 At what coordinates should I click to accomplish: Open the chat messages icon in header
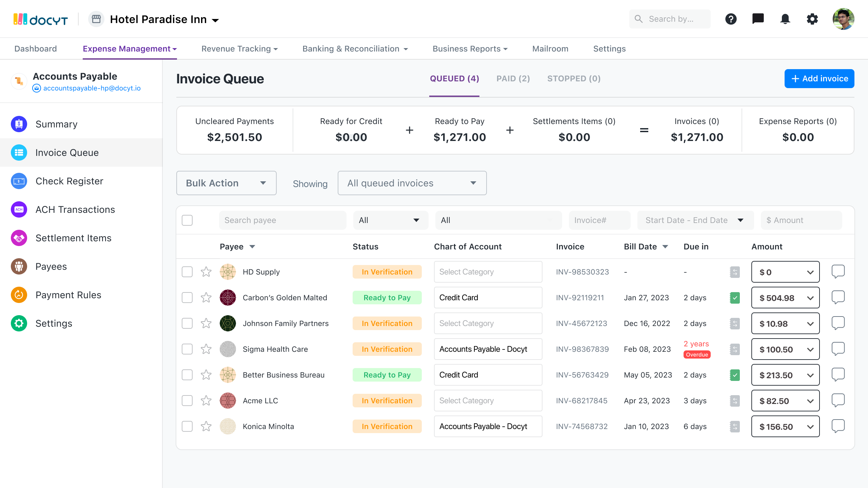(758, 19)
